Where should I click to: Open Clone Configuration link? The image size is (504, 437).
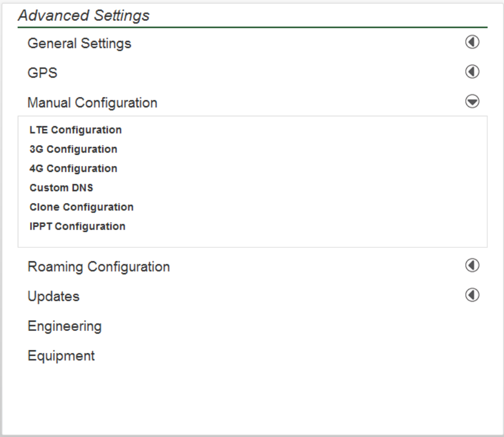pyautogui.click(x=81, y=207)
